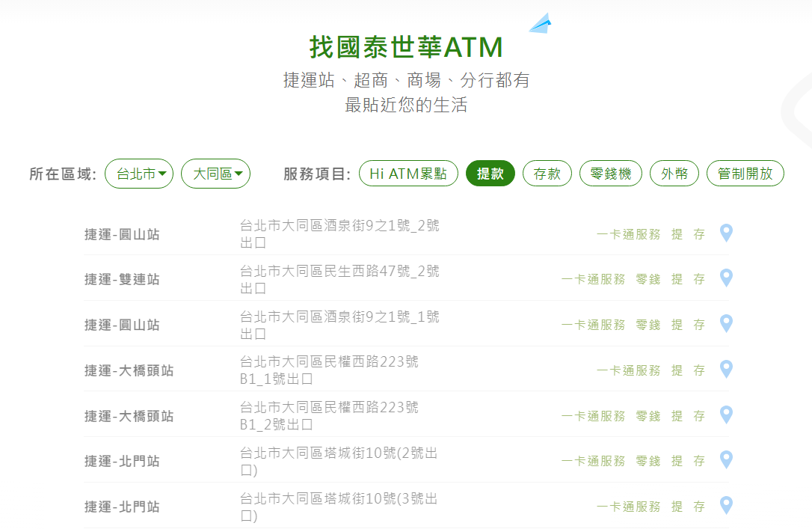Viewport: 812px width, 529px height.
Task: Open map pin for 大橋頭站 B1_1號出口 row
Action: point(726,370)
